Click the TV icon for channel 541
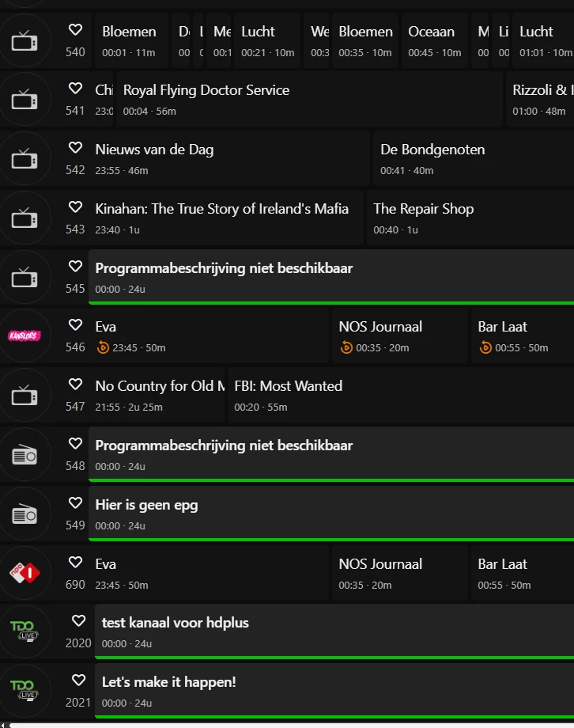The height and width of the screenshot is (728, 574). point(25,99)
